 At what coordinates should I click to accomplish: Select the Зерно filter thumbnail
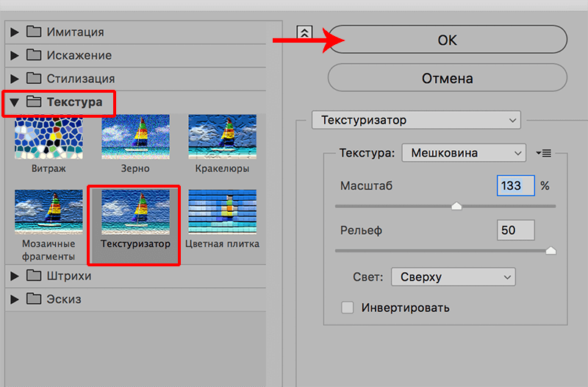[x=135, y=137]
